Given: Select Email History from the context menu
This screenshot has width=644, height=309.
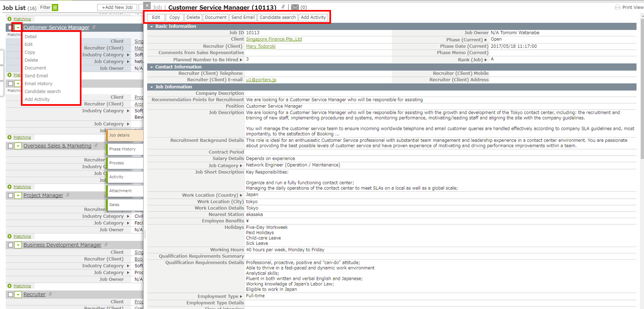Looking at the screenshot, I should (x=38, y=83).
